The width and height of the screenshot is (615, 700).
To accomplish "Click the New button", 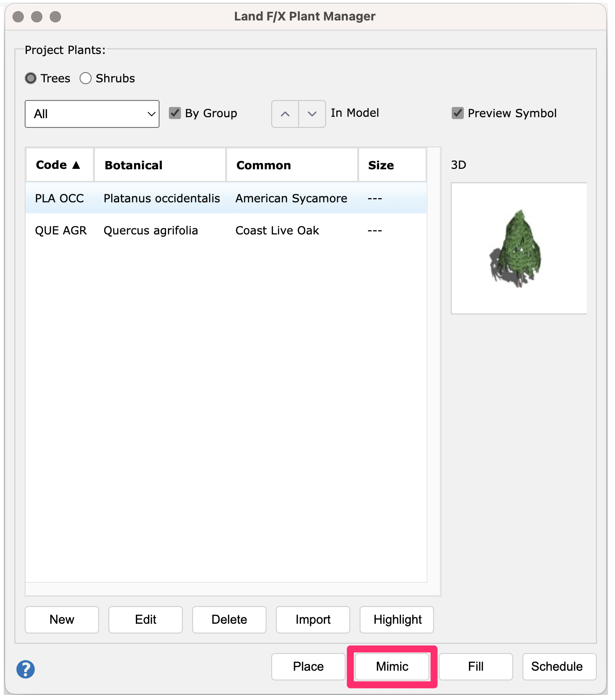I will click(x=62, y=620).
